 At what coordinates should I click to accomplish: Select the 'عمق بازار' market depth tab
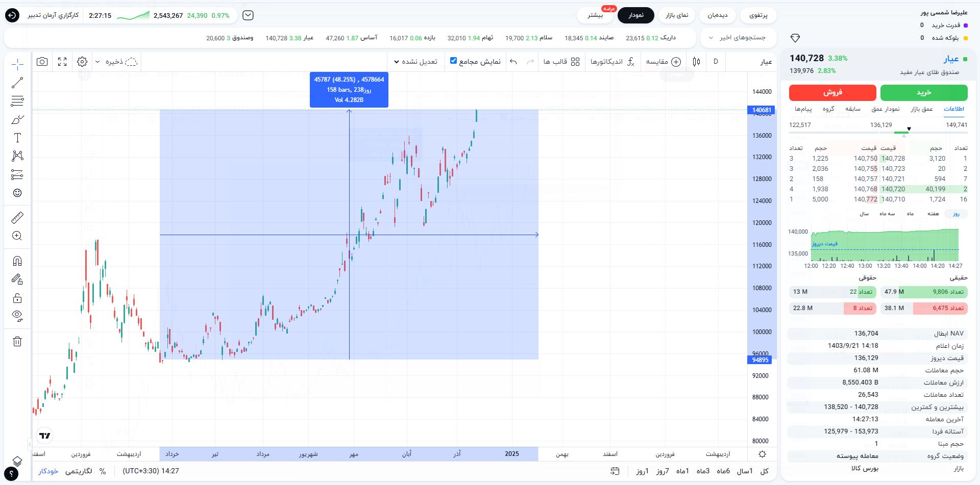pos(922,109)
